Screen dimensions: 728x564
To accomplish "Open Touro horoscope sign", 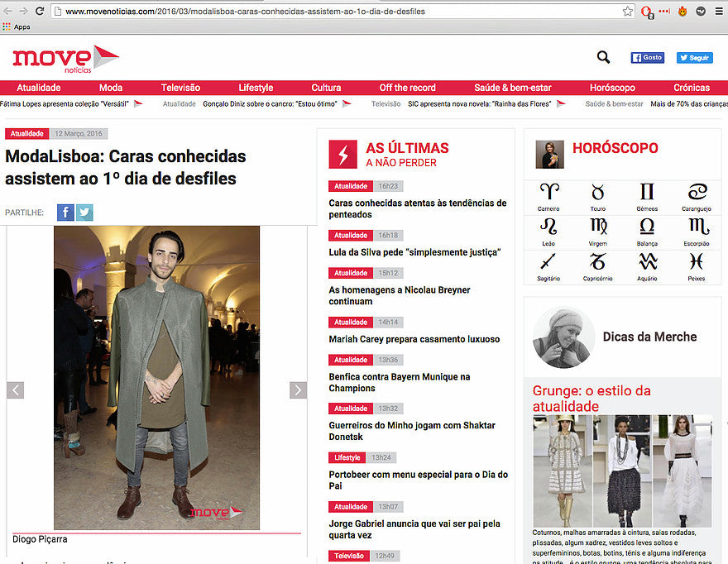I will pos(598,197).
